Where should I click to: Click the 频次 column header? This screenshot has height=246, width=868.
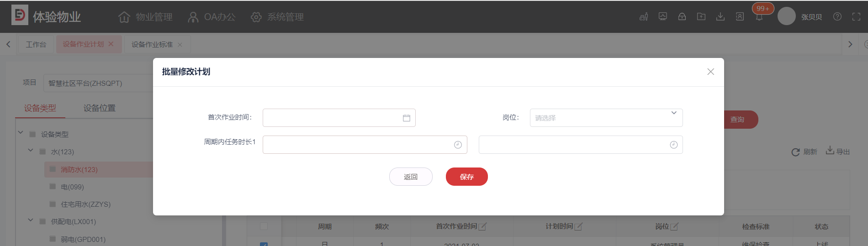coord(382,226)
